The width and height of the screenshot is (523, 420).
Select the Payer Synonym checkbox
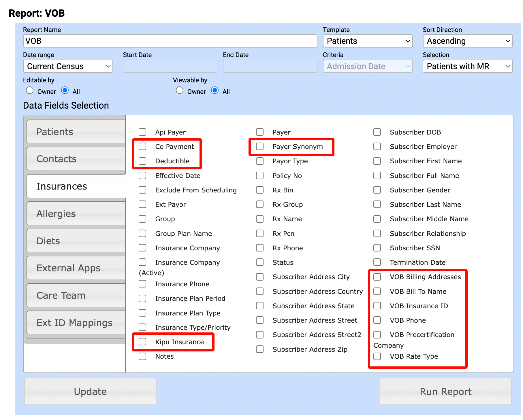click(x=260, y=147)
